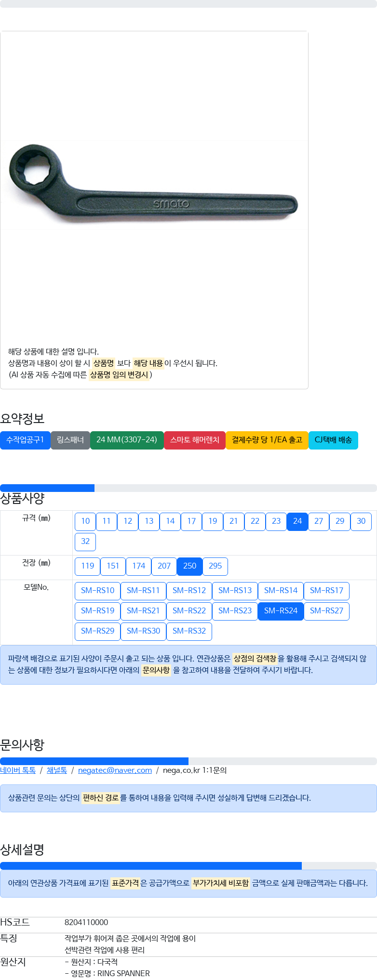This screenshot has width=377, height=980.
Task: Click the 수작업공구1 blue tag
Action: coord(25,440)
